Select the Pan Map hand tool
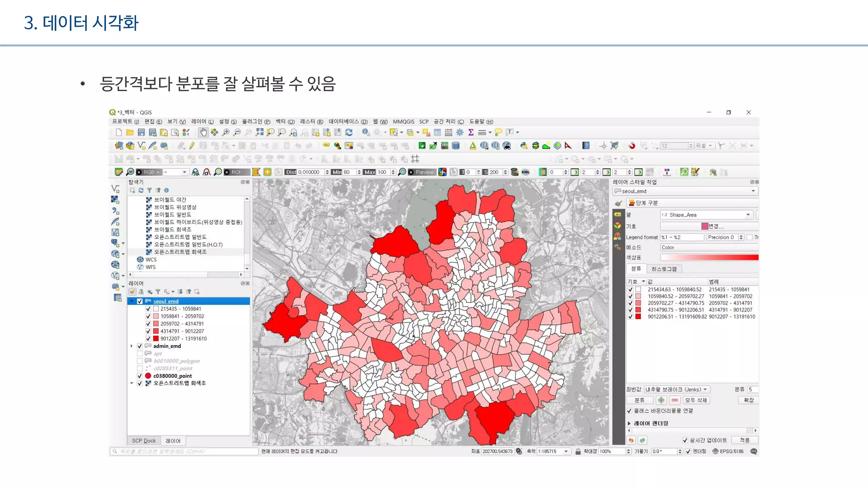The image size is (868, 488). click(x=203, y=133)
